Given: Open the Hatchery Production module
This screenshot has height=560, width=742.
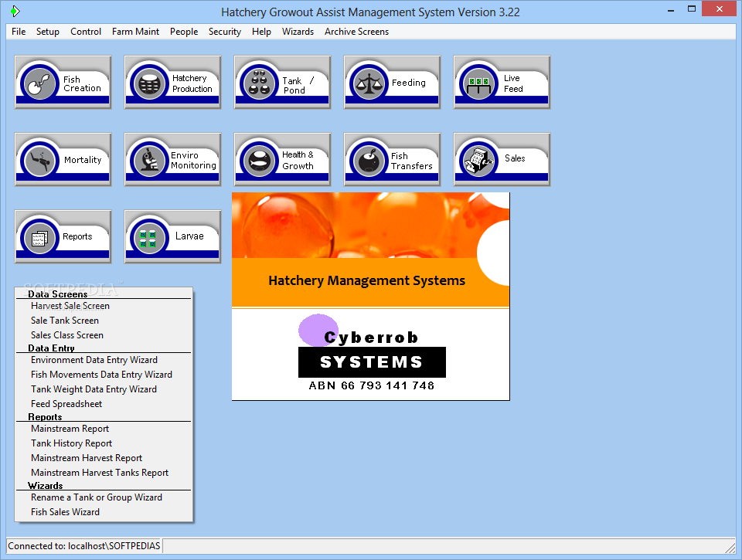Looking at the screenshot, I should (x=172, y=83).
